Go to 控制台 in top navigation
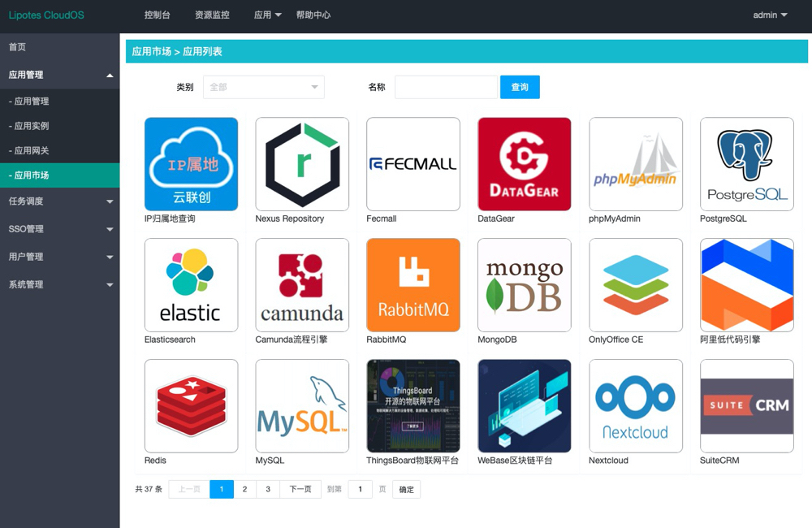 [x=157, y=15]
